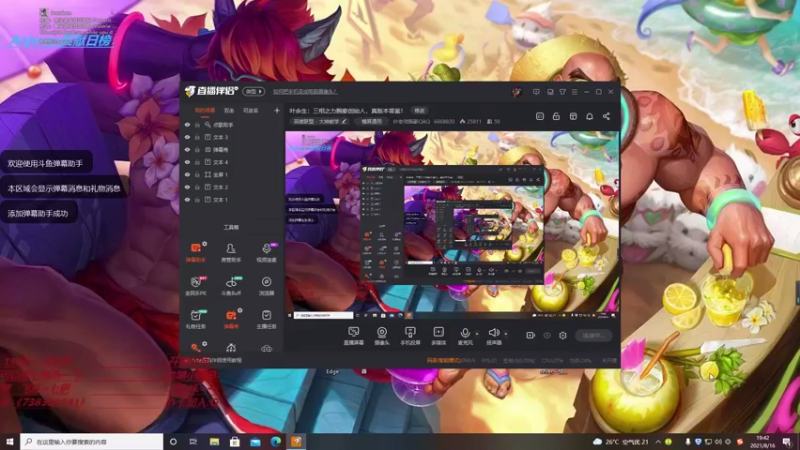Open the hamburger menu in title bar
Screen dimensions: 800x450
click(x=574, y=92)
